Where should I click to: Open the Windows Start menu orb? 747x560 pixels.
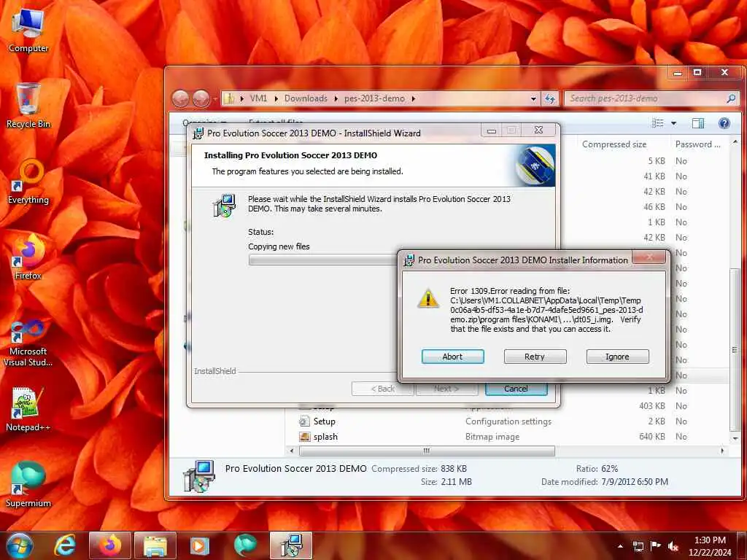[19, 545]
